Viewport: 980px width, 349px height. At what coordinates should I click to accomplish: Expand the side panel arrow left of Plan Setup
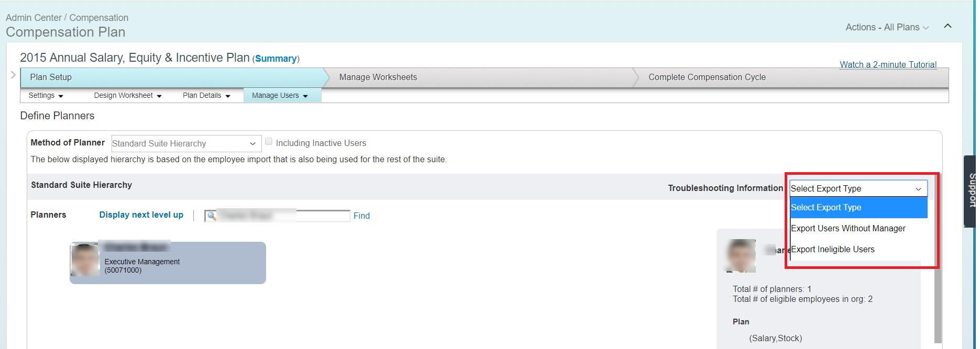tap(13, 75)
